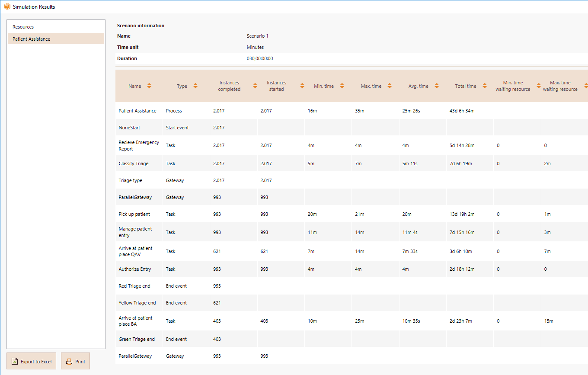This screenshot has width=588, height=375.
Task: Click the Type column header label
Action: [182, 86]
